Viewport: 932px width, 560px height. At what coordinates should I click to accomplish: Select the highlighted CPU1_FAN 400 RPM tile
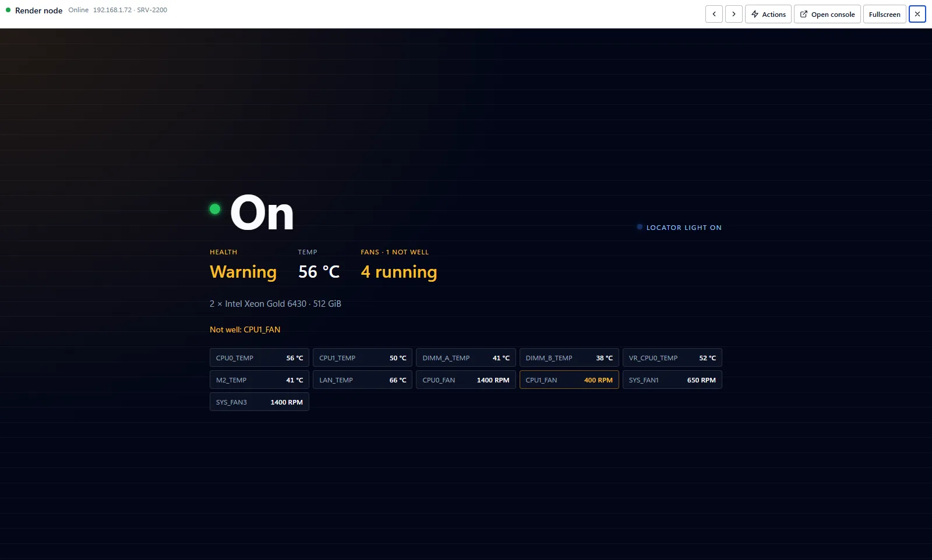[x=569, y=380]
